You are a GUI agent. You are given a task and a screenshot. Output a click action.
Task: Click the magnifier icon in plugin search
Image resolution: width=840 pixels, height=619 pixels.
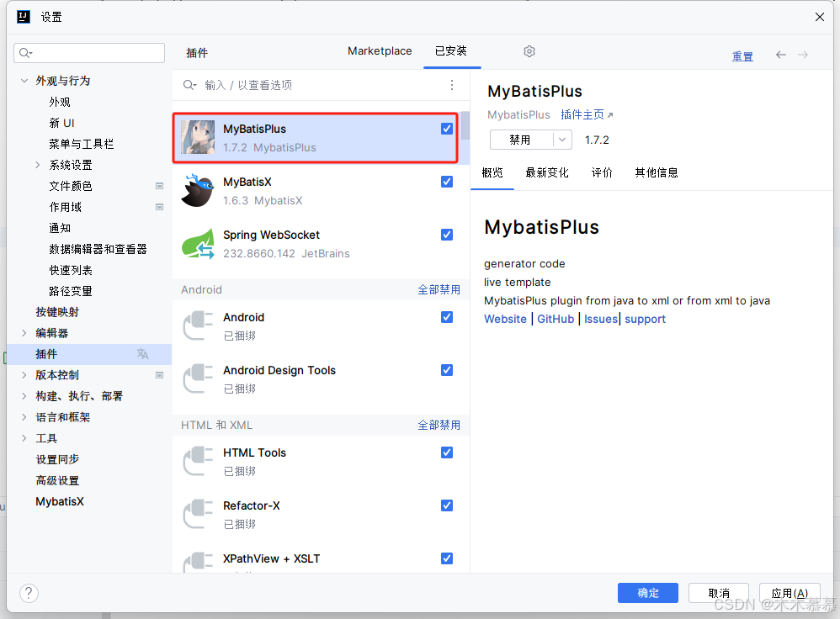pyautogui.click(x=189, y=85)
